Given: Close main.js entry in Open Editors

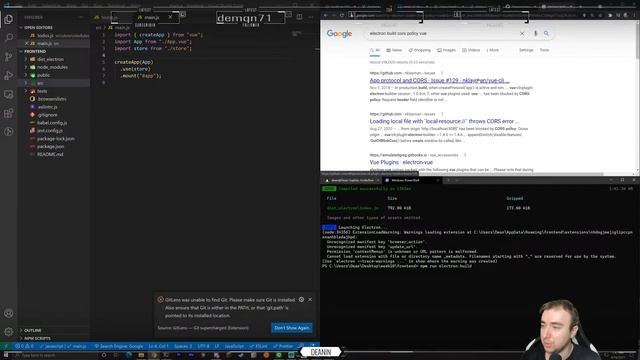Looking at the screenshot, I should [x=27, y=43].
